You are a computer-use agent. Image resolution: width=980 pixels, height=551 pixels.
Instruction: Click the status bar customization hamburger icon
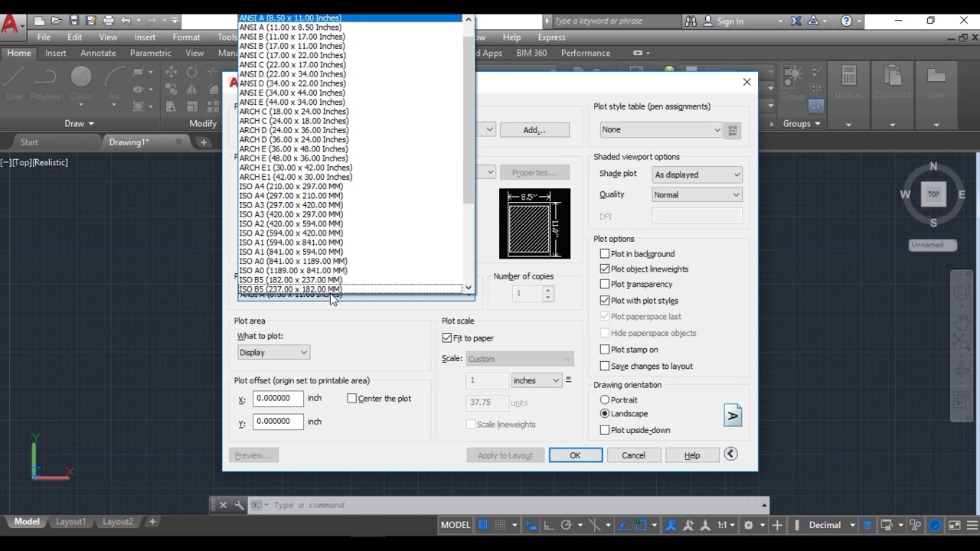pos(971,525)
